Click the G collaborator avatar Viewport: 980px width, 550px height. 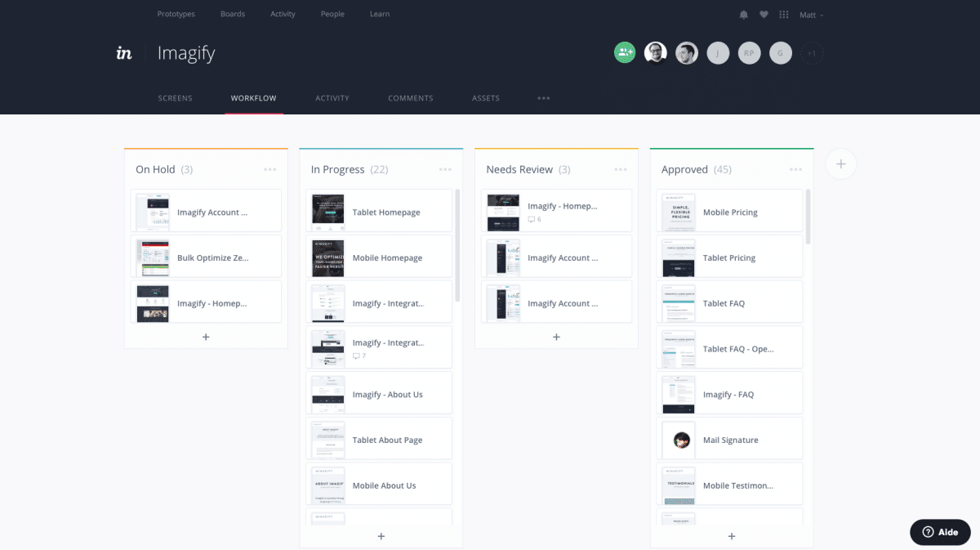click(x=780, y=53)
